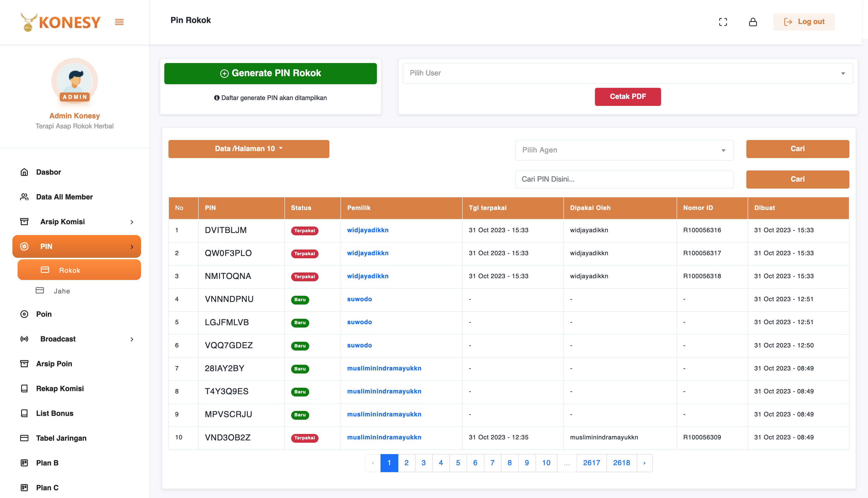
Task: Click the Plan B board icon
Action: (x=24, y=463)
